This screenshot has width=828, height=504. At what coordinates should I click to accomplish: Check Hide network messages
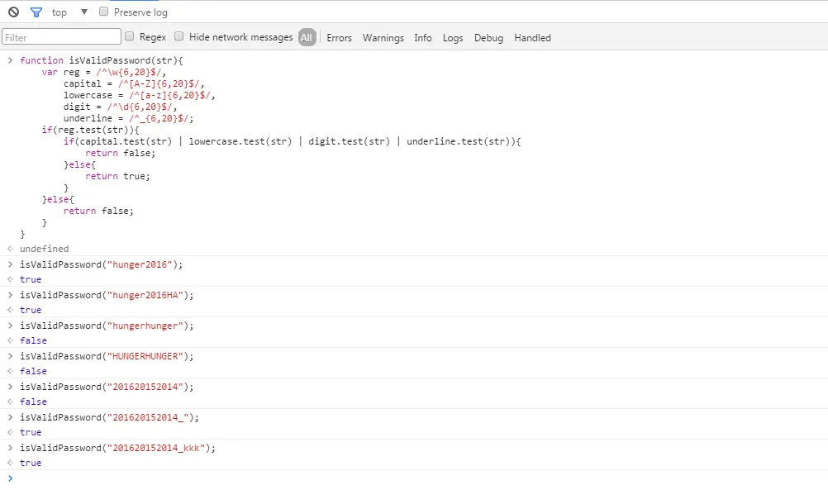tap(179, 36)
